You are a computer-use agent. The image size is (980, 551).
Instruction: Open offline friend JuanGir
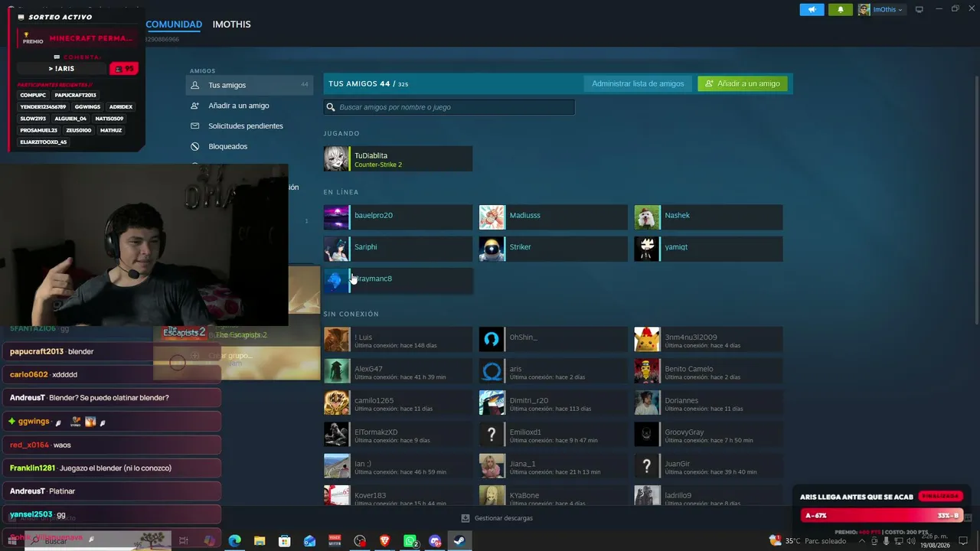click(x=708, y=466)
